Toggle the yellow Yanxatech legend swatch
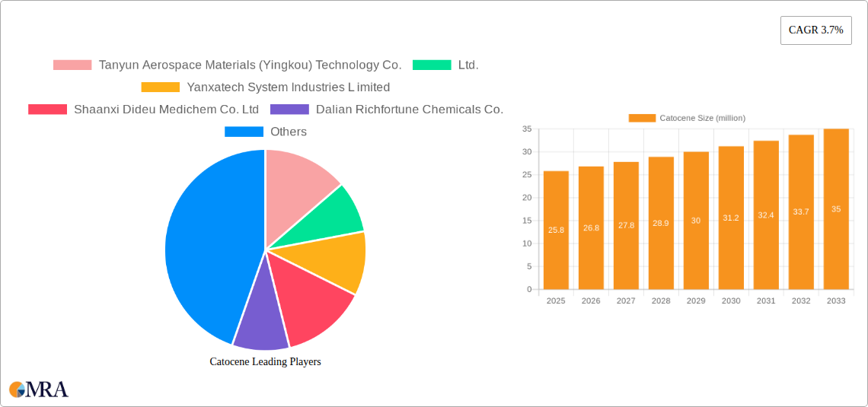This screenshot has height=407, width=868. coord(161,87)
